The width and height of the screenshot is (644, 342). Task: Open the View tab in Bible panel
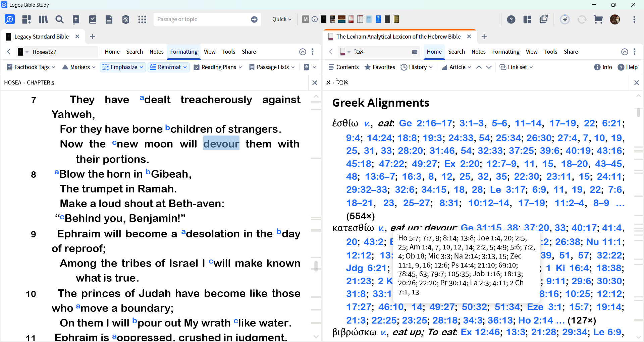pyautogui.click(x=210, y=52)
